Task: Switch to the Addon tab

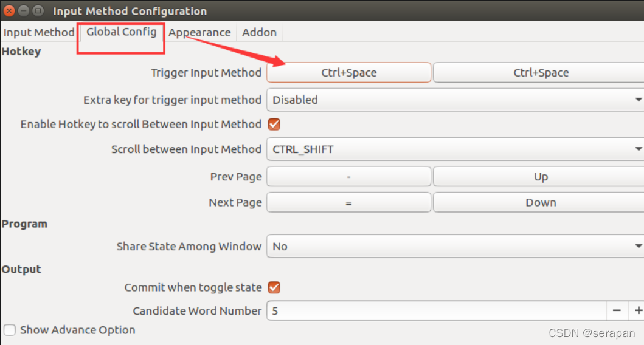Action: point(259,32)
